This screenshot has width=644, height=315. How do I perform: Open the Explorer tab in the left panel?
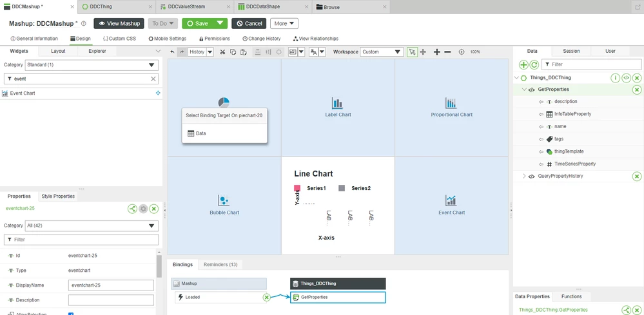click(97, 52)
